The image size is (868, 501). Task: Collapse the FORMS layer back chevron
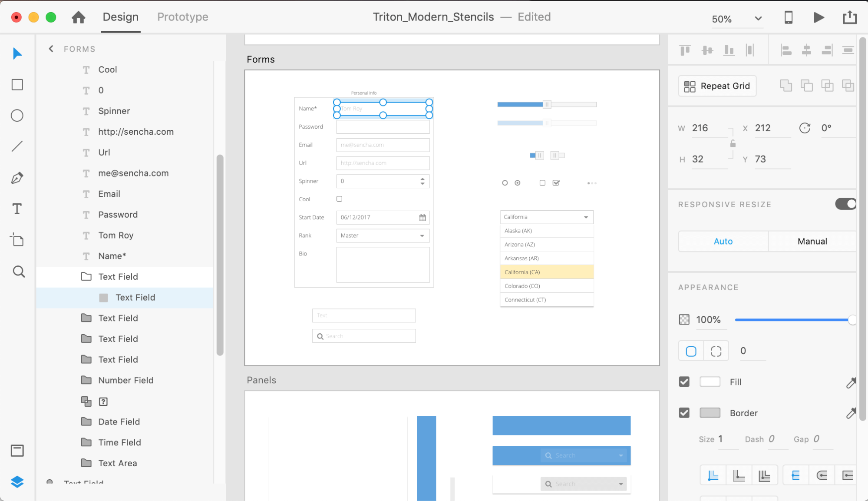[x=51, y=49]
